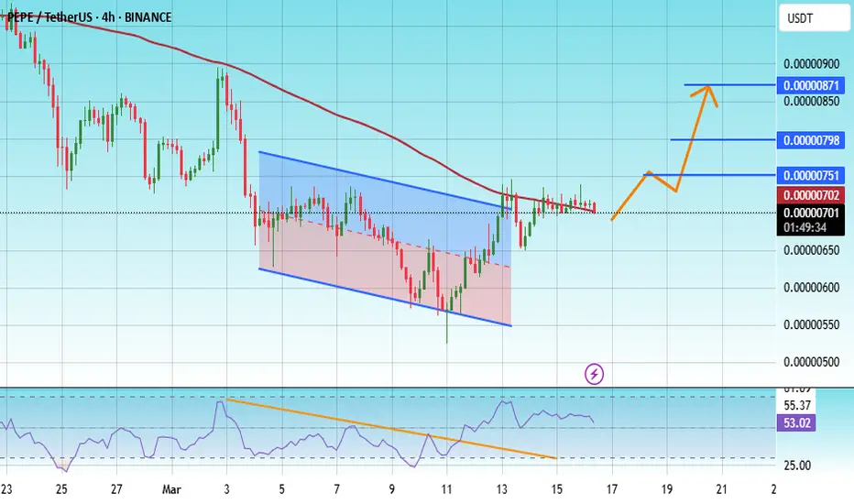Screen dimensions: 854x504
Task: Click the current price 0.00000701 label
Action: [x=811, y=213]
